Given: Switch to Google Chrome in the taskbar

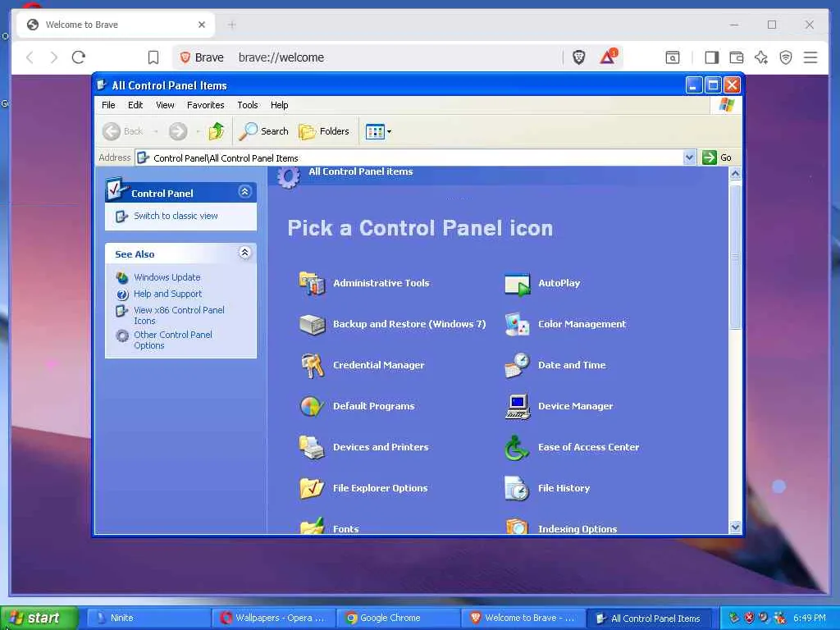Looking at the screenshot, I should (x=399, y=619).
